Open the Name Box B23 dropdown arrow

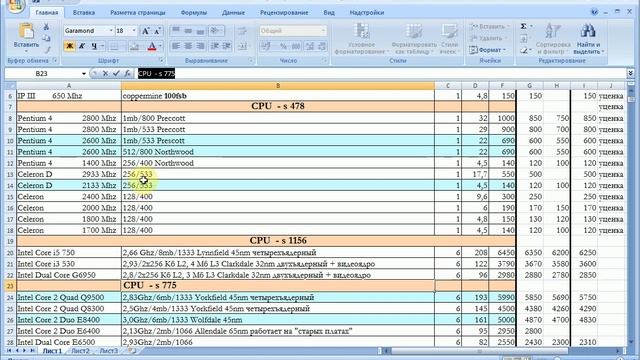pos(84,74)
